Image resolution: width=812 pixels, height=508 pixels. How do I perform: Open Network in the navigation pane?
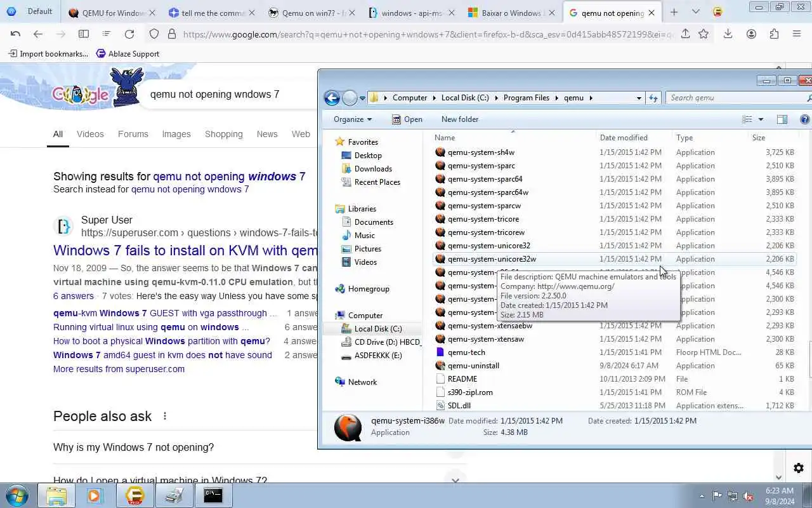(x=362, y=382)
